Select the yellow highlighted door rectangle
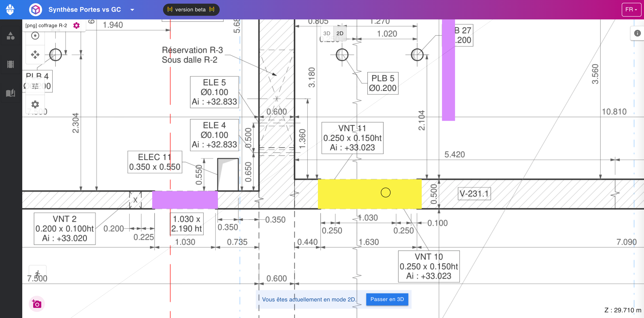The image size is (644, 318). pos(370,194)
